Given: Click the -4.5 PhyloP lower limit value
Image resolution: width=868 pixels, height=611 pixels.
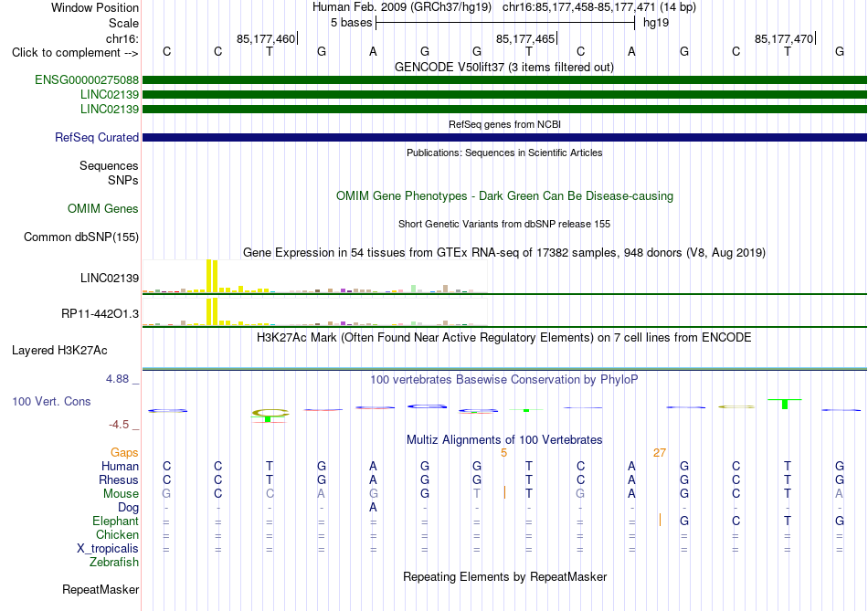Looking at the screenshot, I should 119,425.
